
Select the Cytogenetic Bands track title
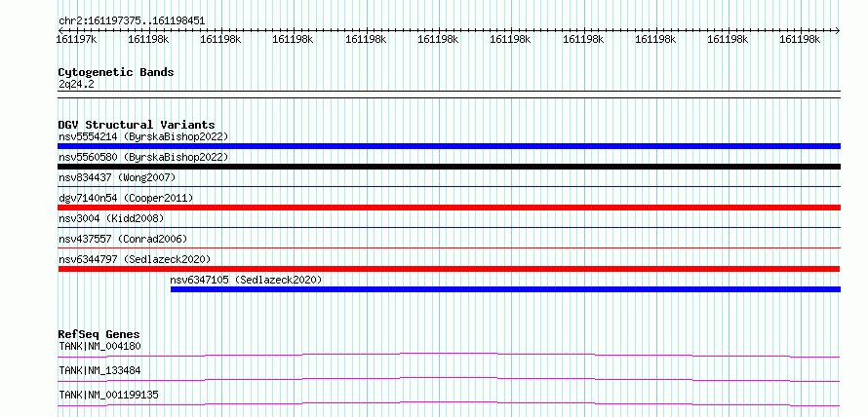coord(116,72)
